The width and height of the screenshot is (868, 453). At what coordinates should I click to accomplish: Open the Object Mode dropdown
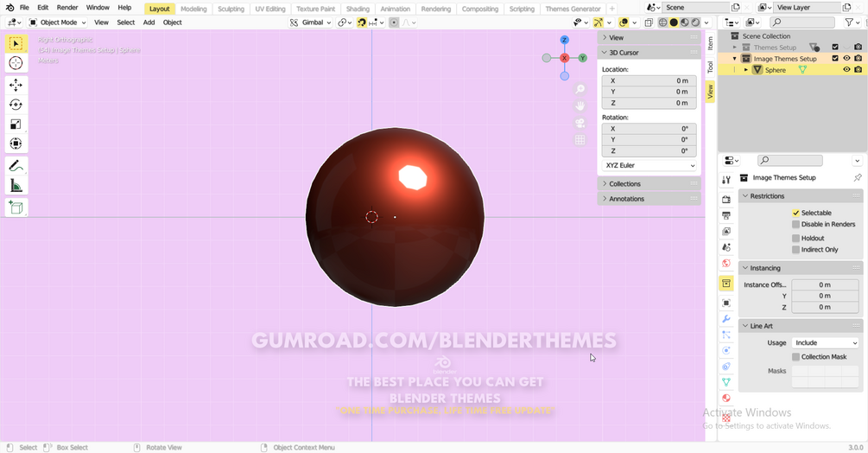coord(58,22)
